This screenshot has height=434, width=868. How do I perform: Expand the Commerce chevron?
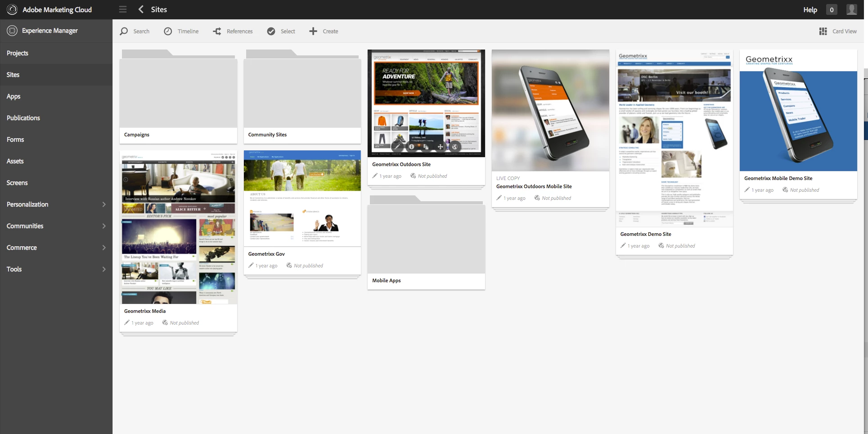104,248
